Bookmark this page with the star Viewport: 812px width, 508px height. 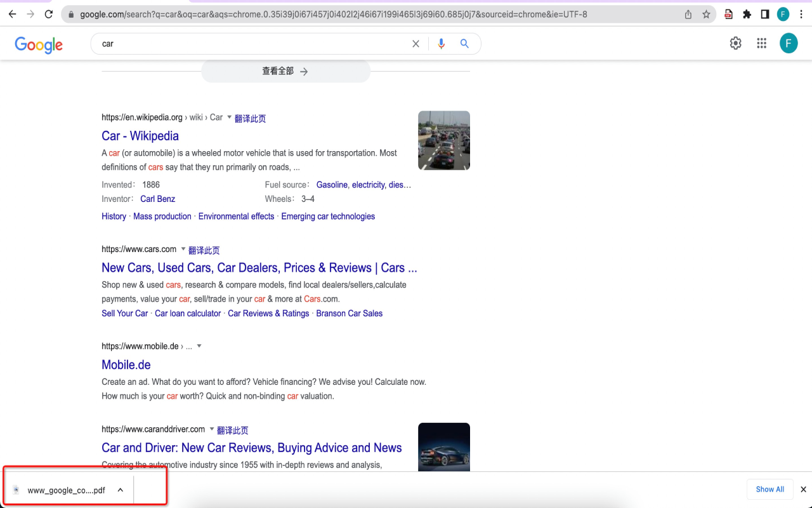pyautogui.click(x=706, y=14)
